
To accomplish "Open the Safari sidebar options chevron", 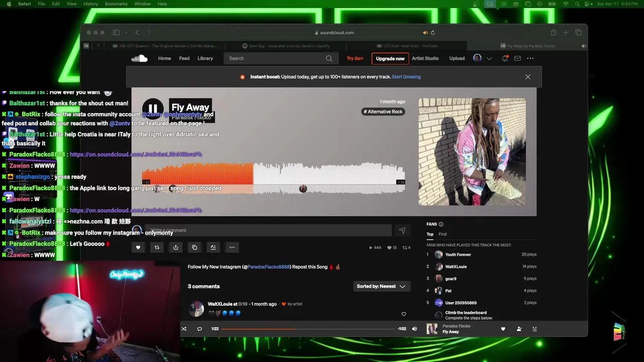I will click(126, 33).
